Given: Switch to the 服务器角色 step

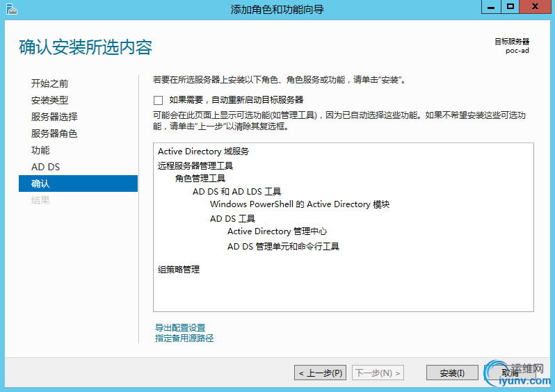Looking at the screenshot, I should (54, 133).
